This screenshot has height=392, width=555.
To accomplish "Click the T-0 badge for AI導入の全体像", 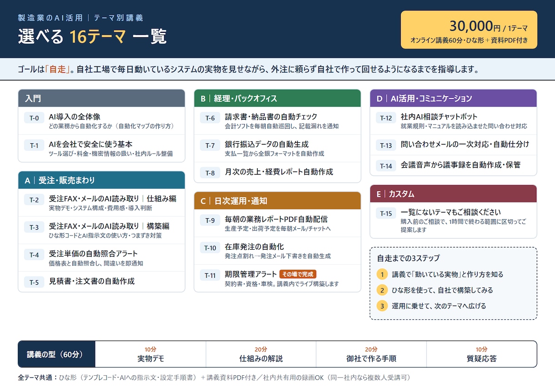I will tap(34, 118).
